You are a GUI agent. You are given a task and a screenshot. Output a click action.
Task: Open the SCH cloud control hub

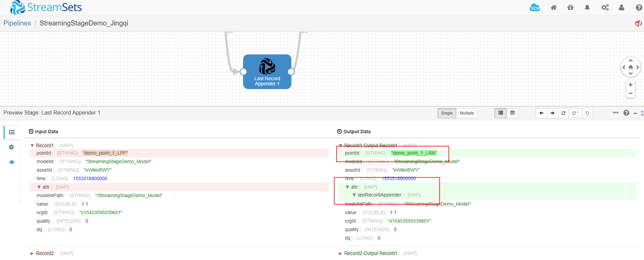click(535, 8)
